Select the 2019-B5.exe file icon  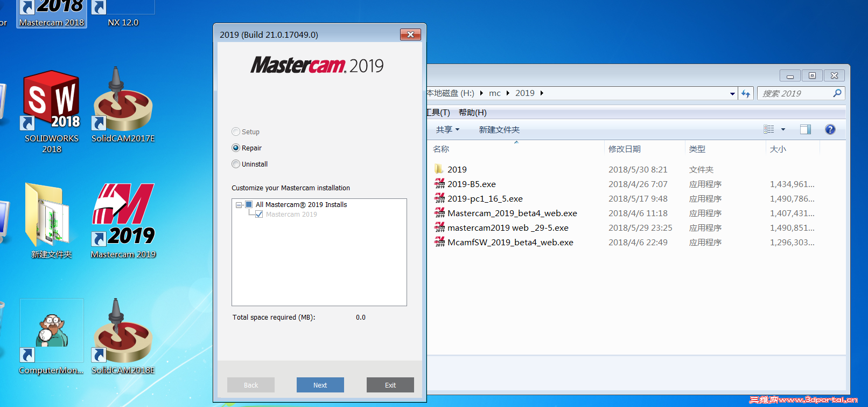click(x=439, y=184)
